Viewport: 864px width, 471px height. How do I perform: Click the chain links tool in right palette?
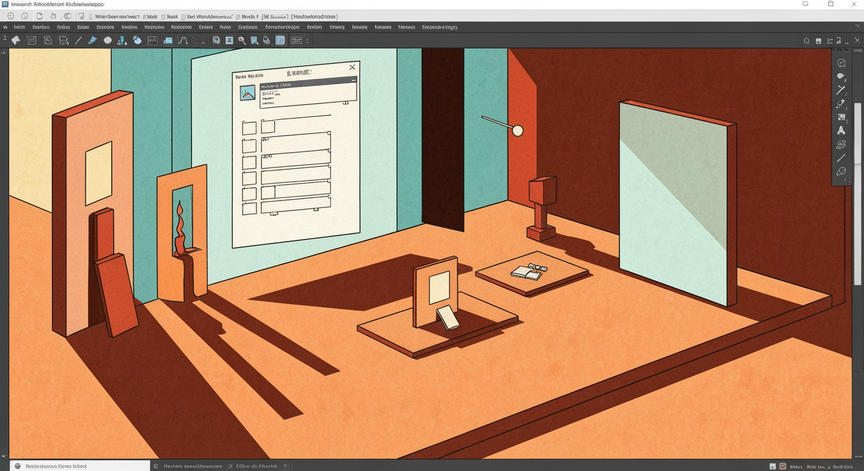tap(841, 144)
